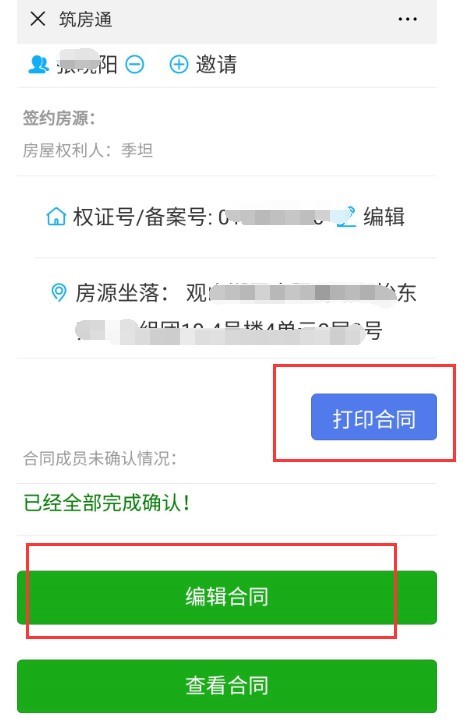
Task: Click the 签约房源 section label
Action: (59, 118)
